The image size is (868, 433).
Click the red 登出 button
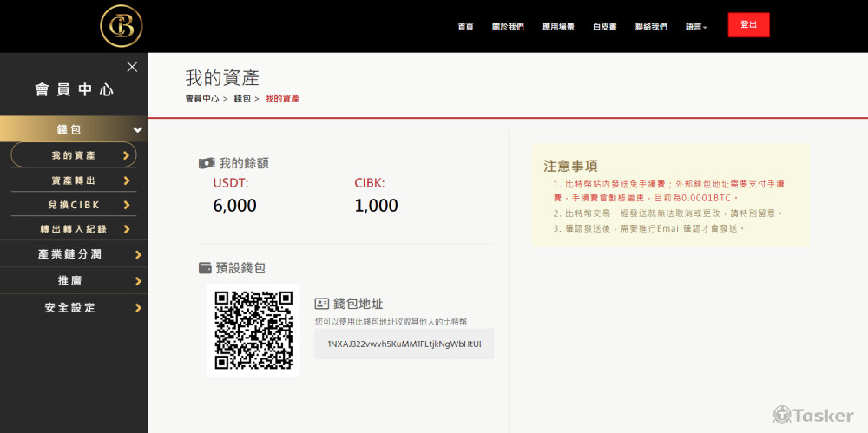pyautogui.click(x=748, y=25)
